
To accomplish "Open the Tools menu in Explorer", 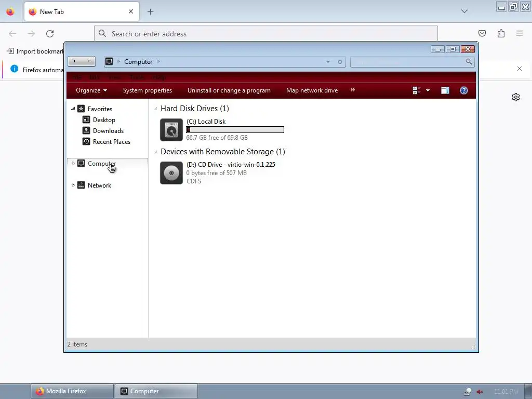I will click(x=137, y=77).
